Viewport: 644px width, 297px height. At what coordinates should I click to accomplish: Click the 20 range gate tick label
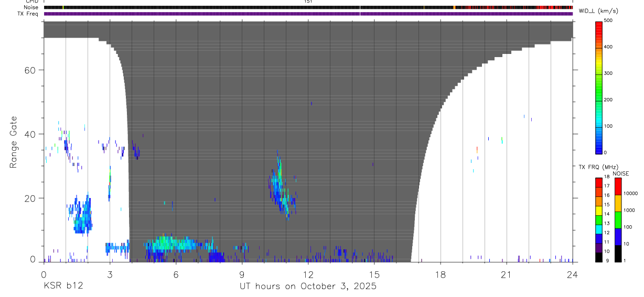pos(31,198)
